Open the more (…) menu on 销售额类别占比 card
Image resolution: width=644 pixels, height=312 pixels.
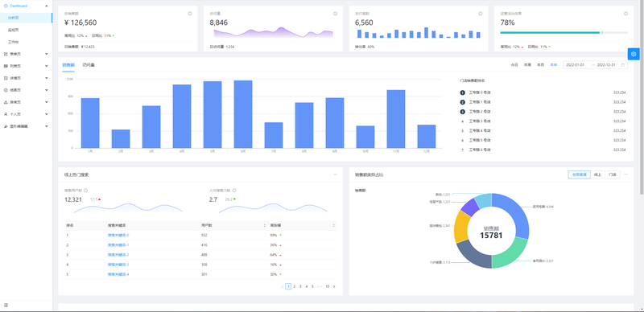625,174
